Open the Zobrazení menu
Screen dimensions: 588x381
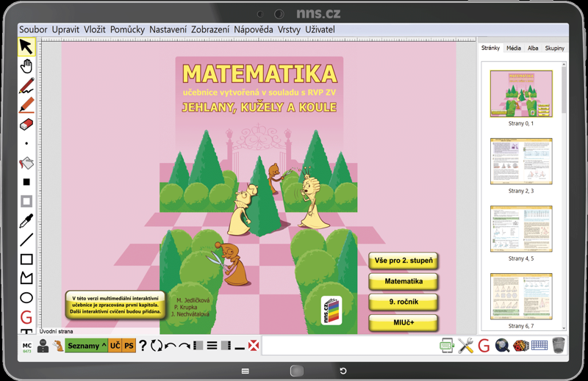(x=210, y=29)
